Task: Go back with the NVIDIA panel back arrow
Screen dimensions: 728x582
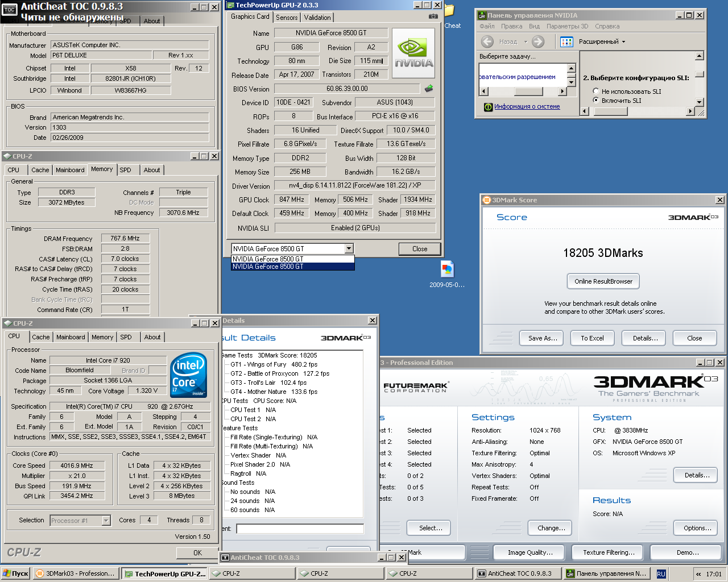Action: pyautogui.click(x=487, y=41)
